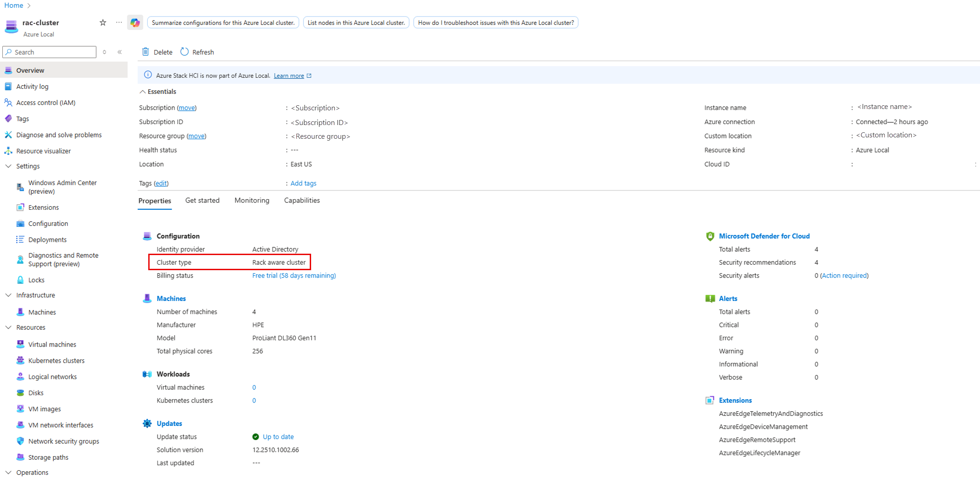Screen dimensions: 980x479
Task: Collapse the Operations section in sidebar
Action: 8,473
